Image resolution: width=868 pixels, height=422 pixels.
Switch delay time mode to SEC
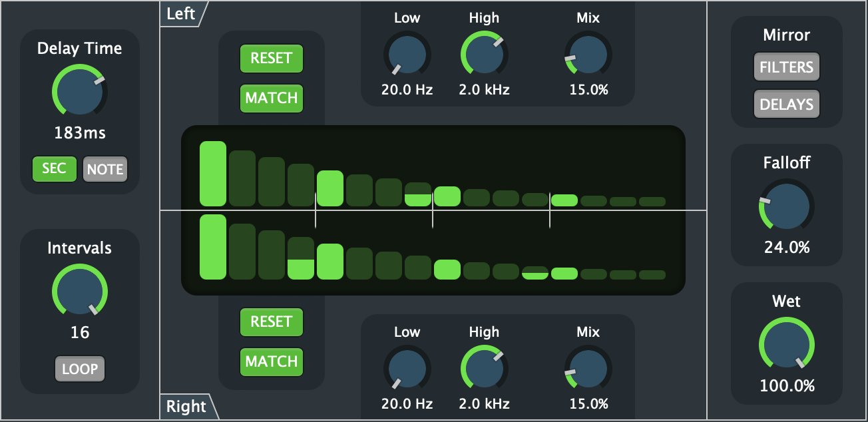coord(55,169)
